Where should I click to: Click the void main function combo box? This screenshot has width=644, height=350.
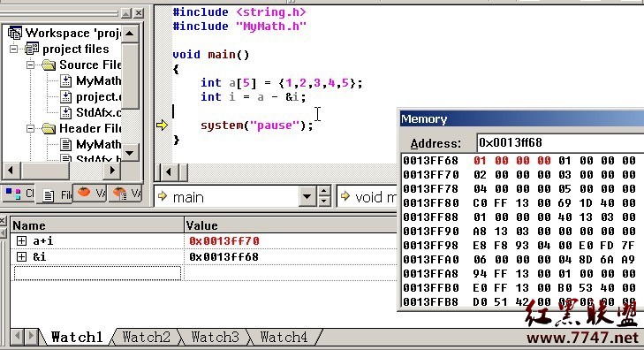[x=367, y=197]
